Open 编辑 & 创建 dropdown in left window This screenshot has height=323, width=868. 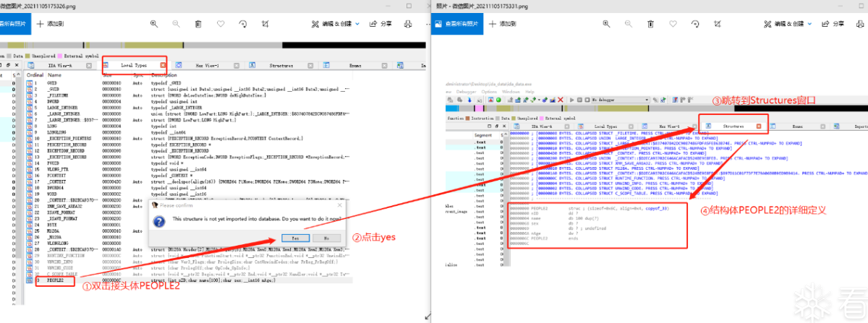click(x=337, y=23)
